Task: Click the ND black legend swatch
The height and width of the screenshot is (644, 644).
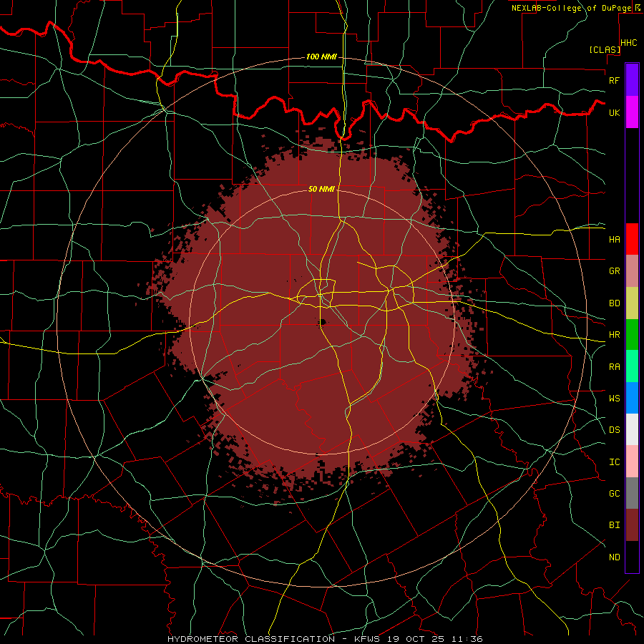Action: pos(632,557)
